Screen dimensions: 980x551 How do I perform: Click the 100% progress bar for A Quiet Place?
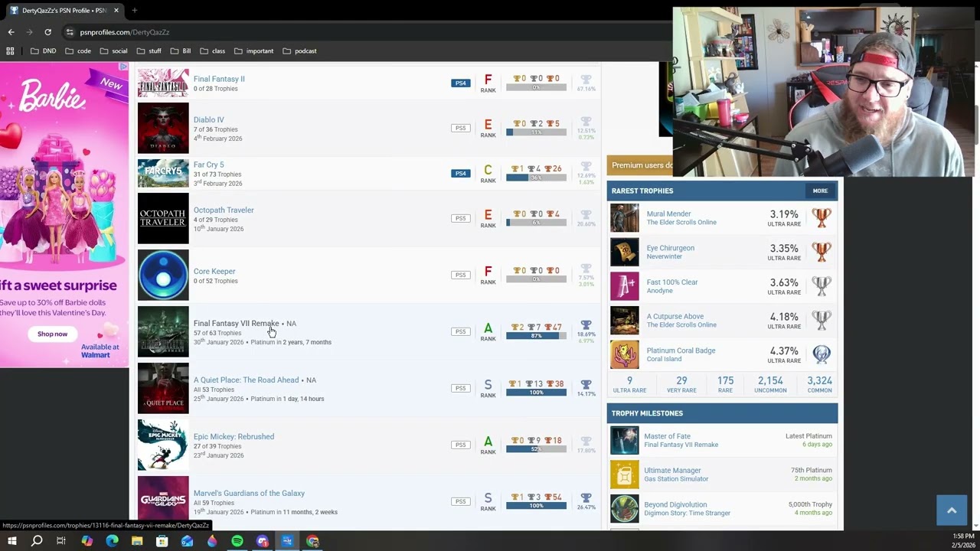pyautogui.click(x=536, y=393)
